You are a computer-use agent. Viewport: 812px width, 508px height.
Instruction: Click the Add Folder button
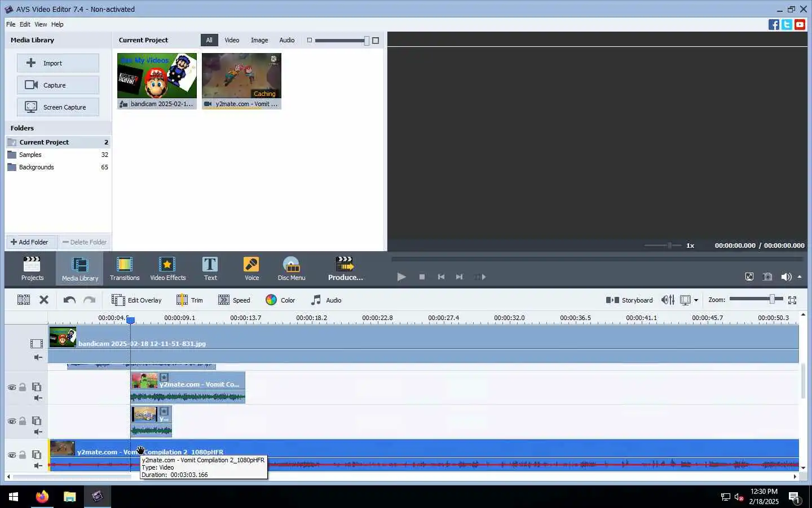[x=32, y=242]
